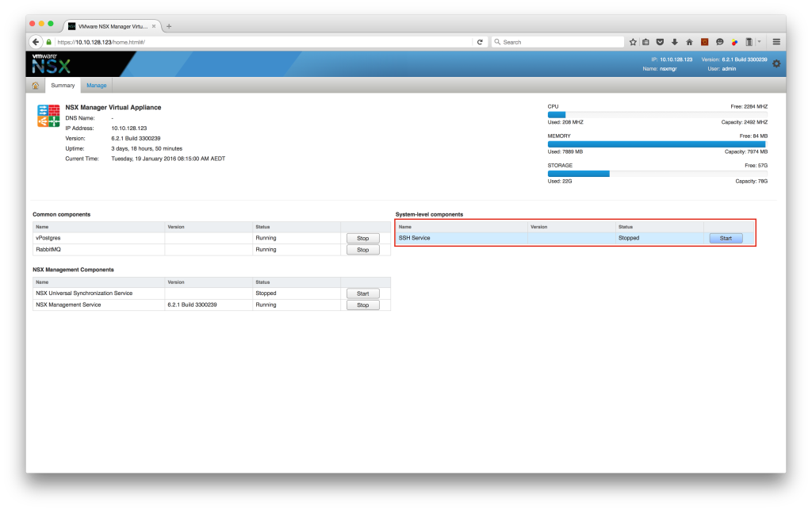Click the VMware NSX logo

point(52,63)
